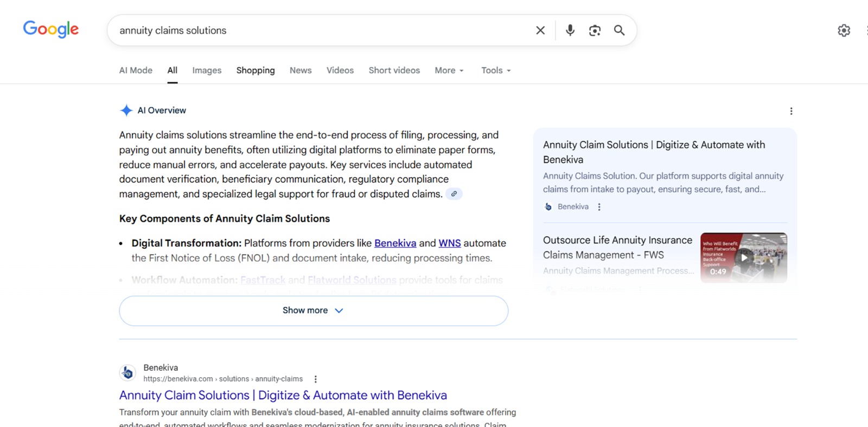Open three-dot menu beside Benekiva source card

[x=599, y=207]
